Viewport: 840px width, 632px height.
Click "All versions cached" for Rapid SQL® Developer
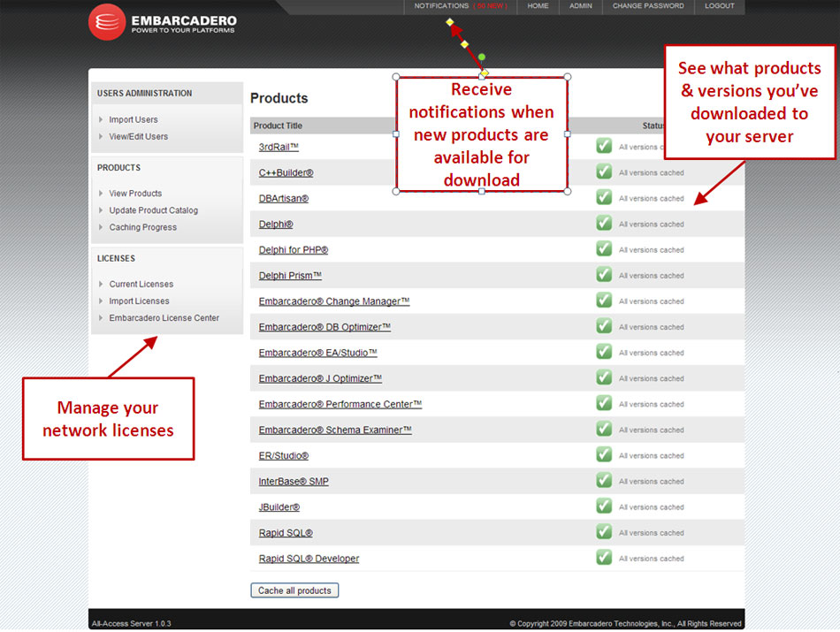652,558
